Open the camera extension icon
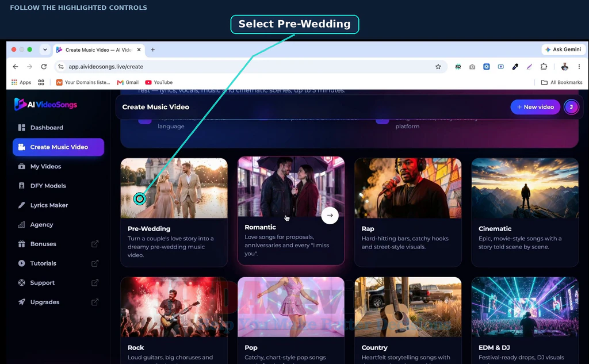This screenshot has height=364, width=589. point(472,67)
